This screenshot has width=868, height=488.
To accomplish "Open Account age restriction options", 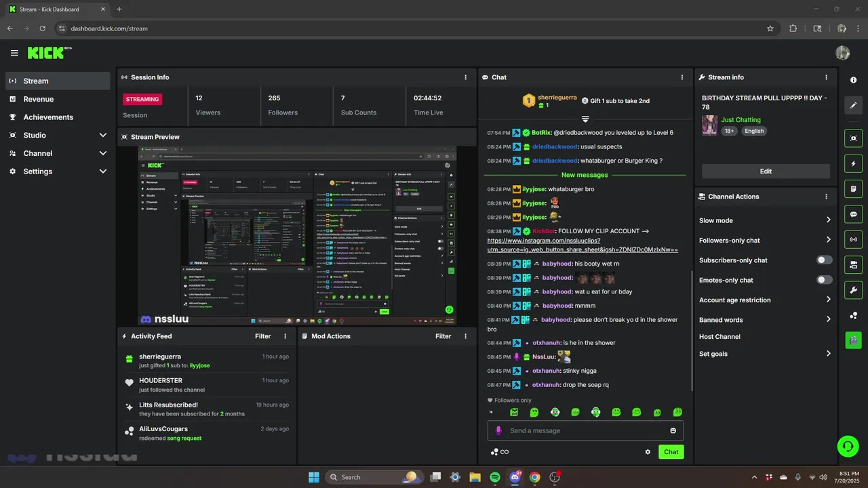I will point(766,300).
